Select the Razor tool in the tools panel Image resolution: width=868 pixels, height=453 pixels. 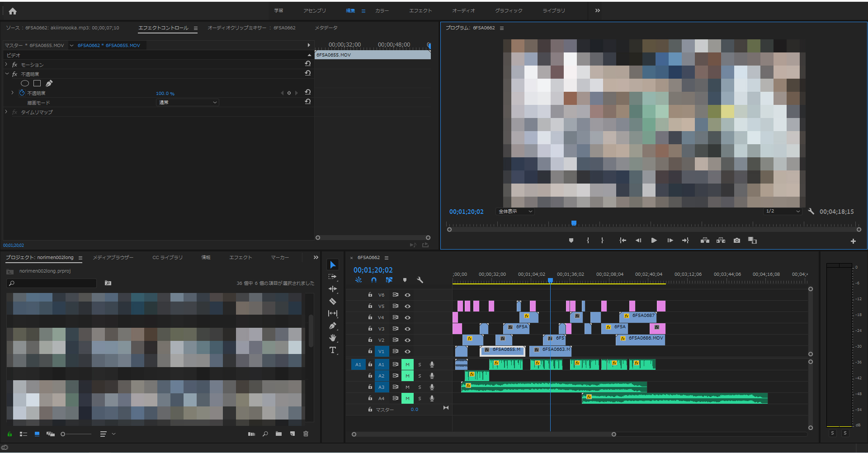click(x=333, y=301)
